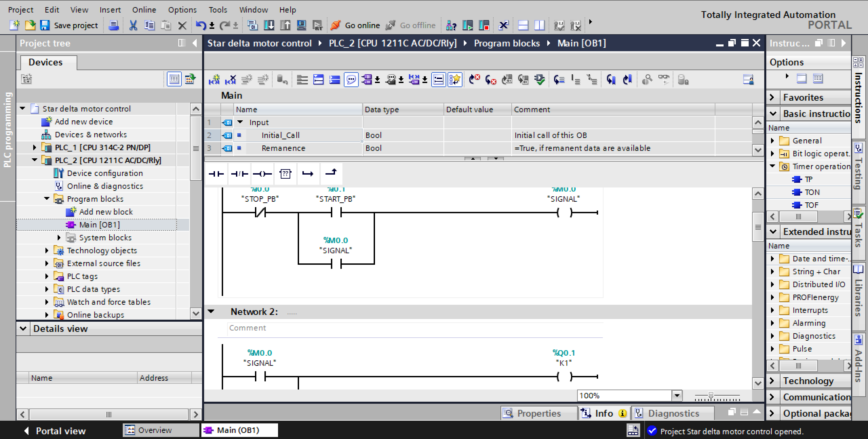Click the Delete X icon in toolbar
This screenshot has height=439, width=868.
coord(182,25)
